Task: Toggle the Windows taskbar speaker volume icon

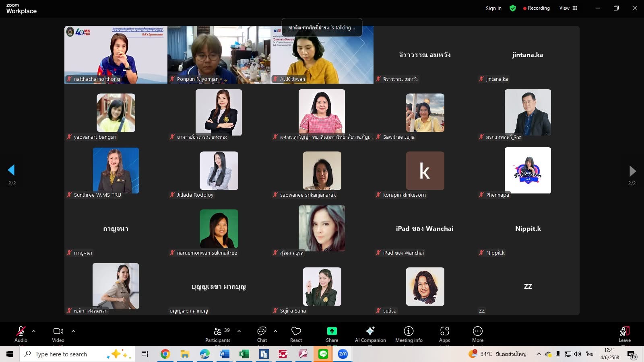Action: point(578,354)
